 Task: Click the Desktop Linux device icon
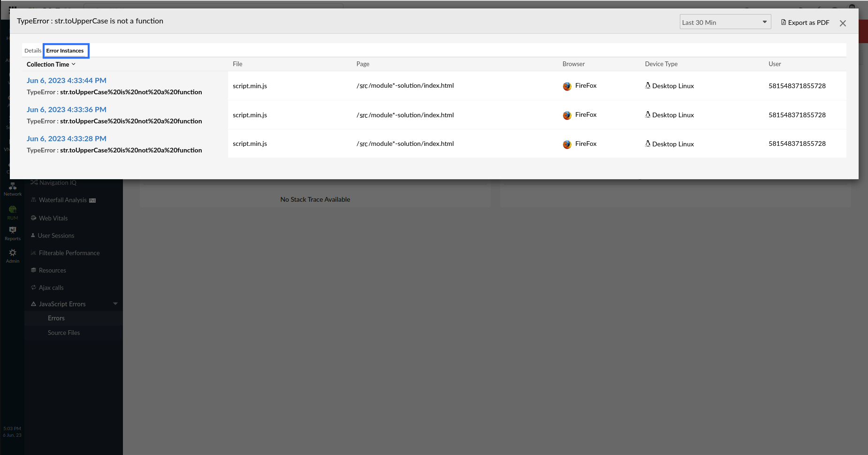(647, 85)
